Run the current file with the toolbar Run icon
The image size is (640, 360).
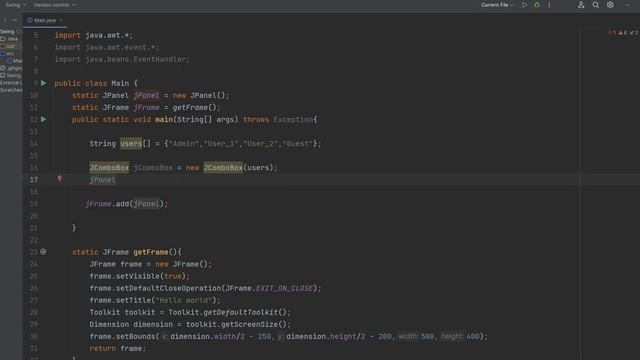click(524, 5)
